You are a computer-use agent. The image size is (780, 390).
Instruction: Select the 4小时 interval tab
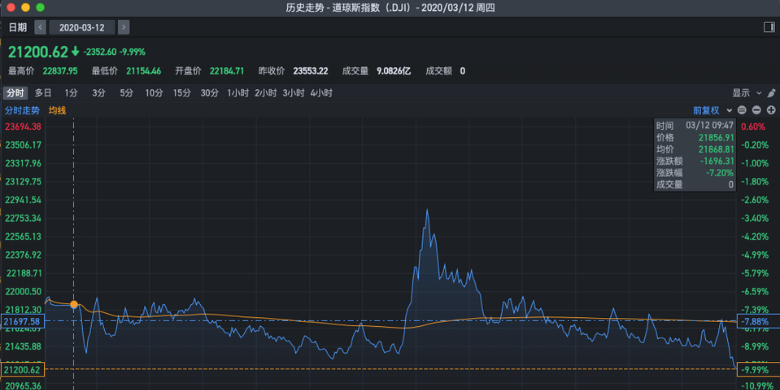pyautogui.click(x=321, y=93)
